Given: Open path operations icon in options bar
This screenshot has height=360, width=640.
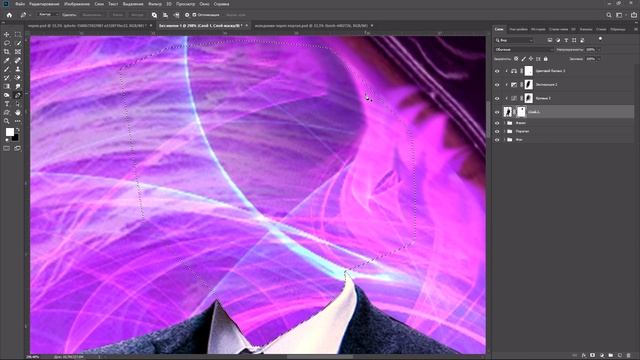Looking at the screenshot, I should point(154,15).
